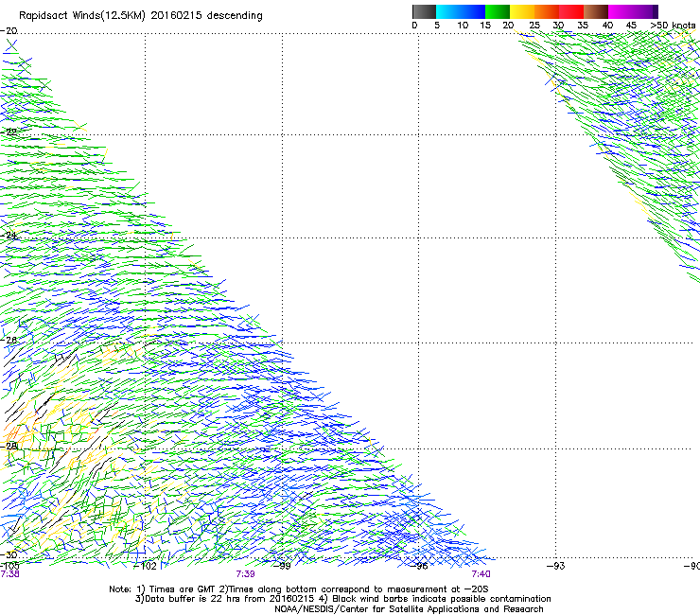The image size is (700, 615).
Task: Click the '-99' longitude axis label
Action: (x=282, y=566)
